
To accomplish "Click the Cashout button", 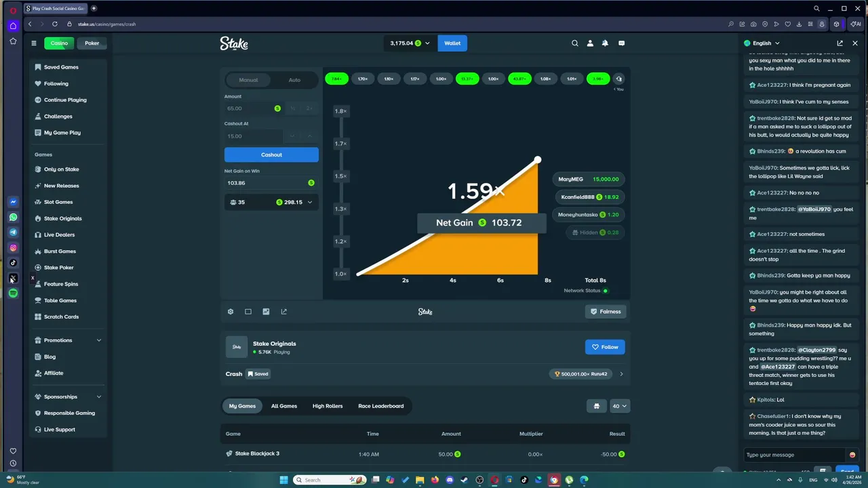I will click(x=271, y=155).
